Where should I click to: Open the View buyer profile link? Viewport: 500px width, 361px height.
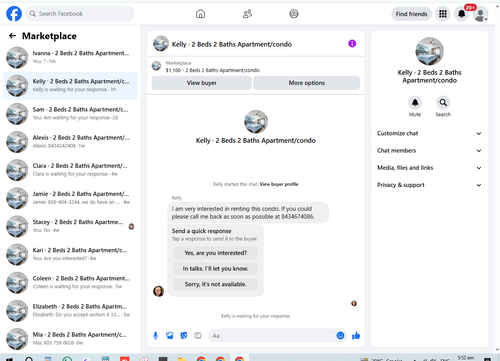[x=279, y=184]
